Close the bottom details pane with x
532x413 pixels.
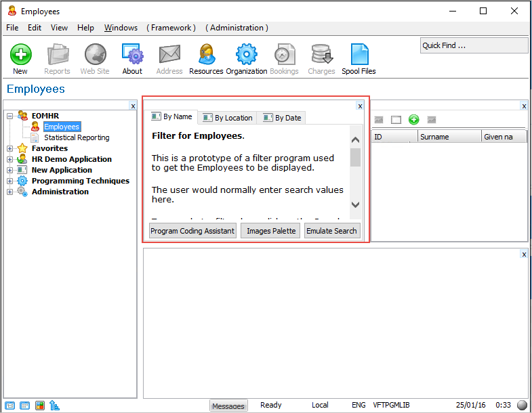pos(524,255)
